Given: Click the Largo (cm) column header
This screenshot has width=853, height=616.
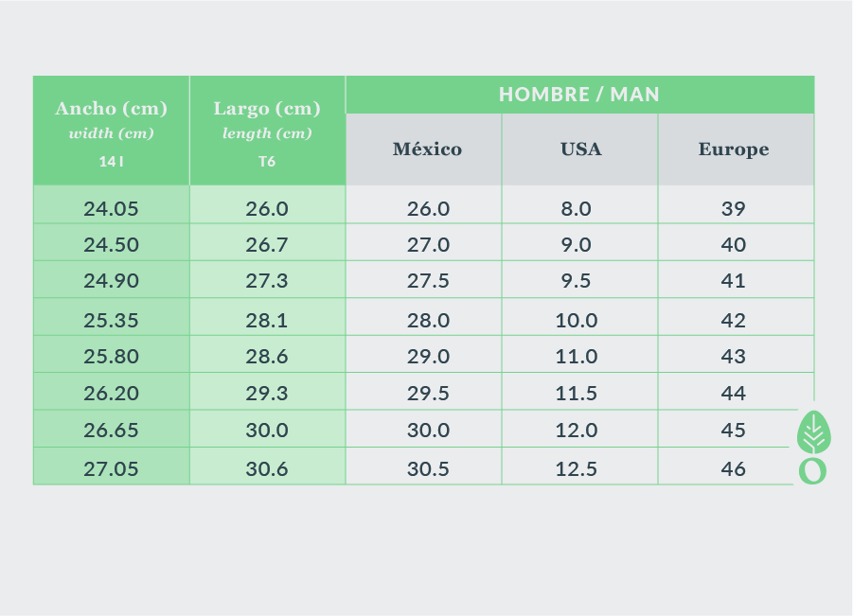Looking at the screenshot, I should coord(267,109).
